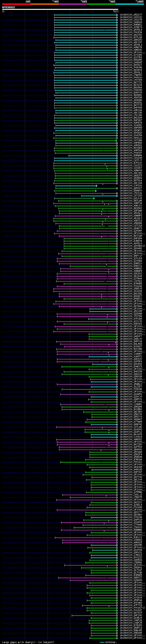Open hit UniRef100_A5Z1Y7
Image resolution: width=146 pixels, height=644 pixels.
click(131, 15)
